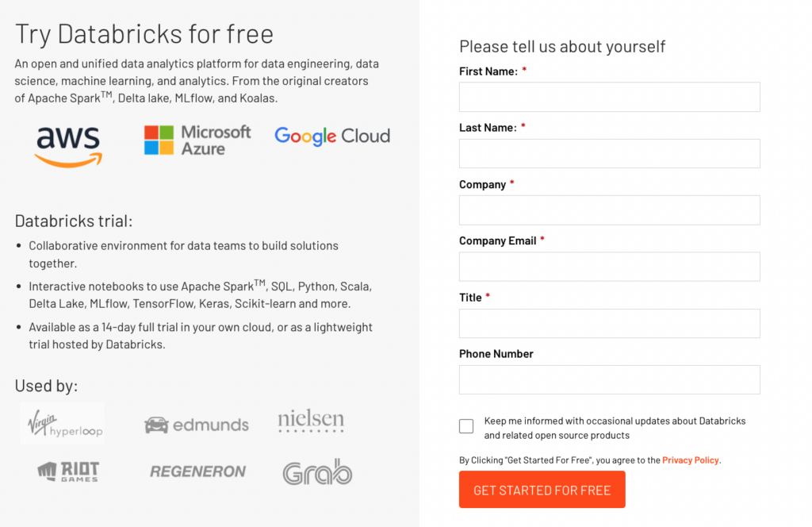812x527 pixels.
Task: Select the Grab logo
Action: pos(317,472)
